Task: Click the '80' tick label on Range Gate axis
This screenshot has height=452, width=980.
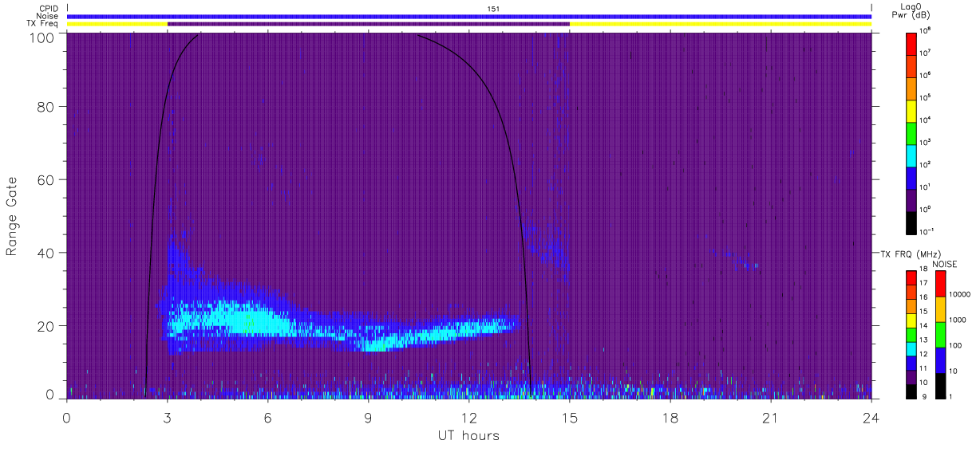Action: [46, 106]
